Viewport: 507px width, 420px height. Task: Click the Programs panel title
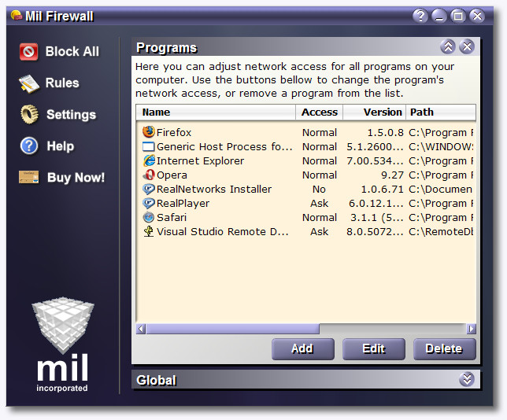point(167,48)
